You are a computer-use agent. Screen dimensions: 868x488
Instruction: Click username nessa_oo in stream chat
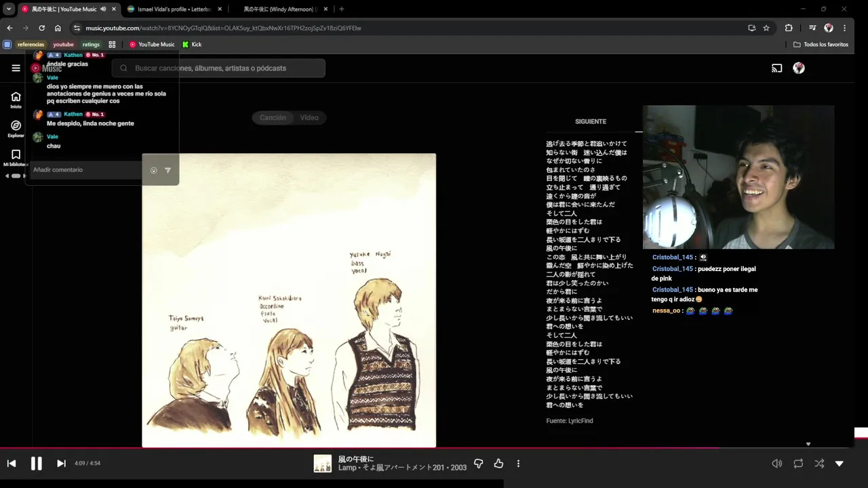667,310
